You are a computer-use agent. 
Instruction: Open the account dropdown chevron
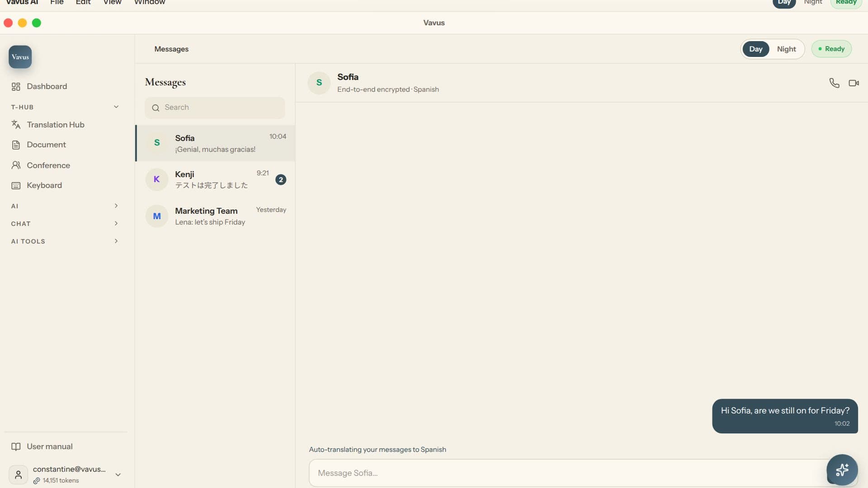click(118, 475)
